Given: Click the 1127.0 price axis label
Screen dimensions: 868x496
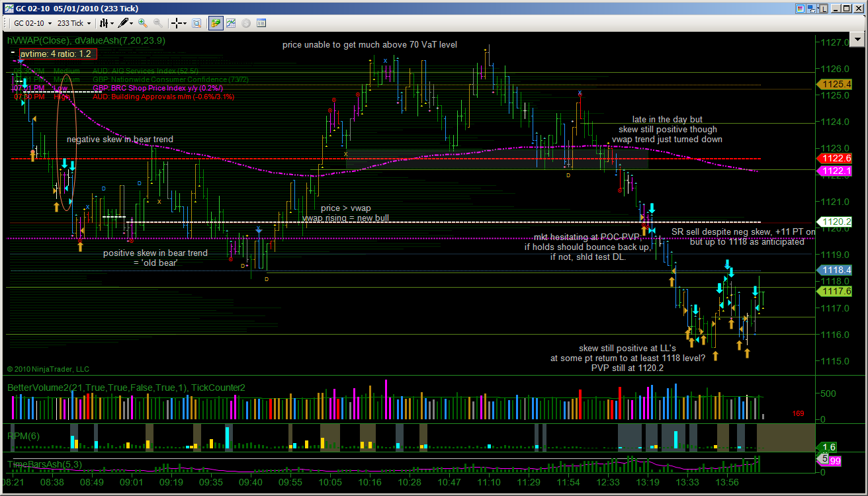Looking at the screenshot, I should 835,42.
